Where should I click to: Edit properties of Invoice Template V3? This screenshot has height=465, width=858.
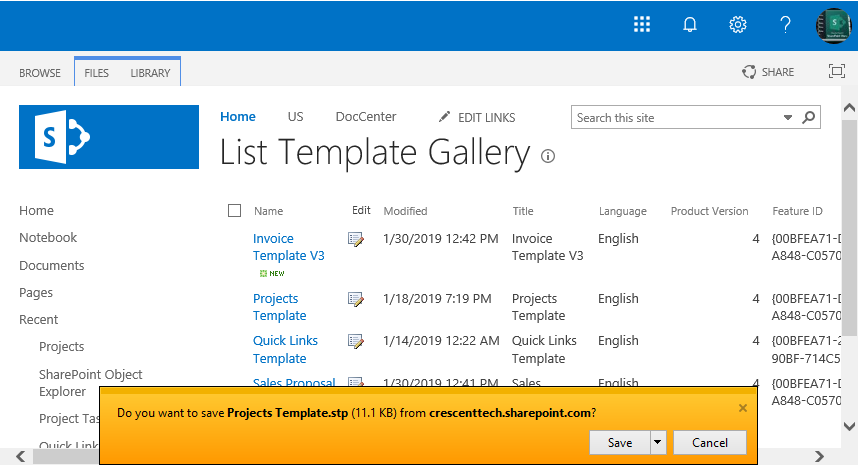[x=356, y=239]
